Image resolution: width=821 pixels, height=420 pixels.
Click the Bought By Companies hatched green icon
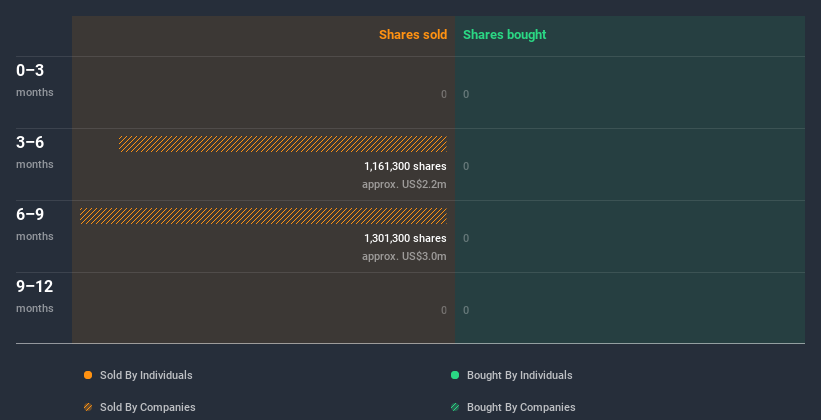pyautogui.click(x=455, y=407)
